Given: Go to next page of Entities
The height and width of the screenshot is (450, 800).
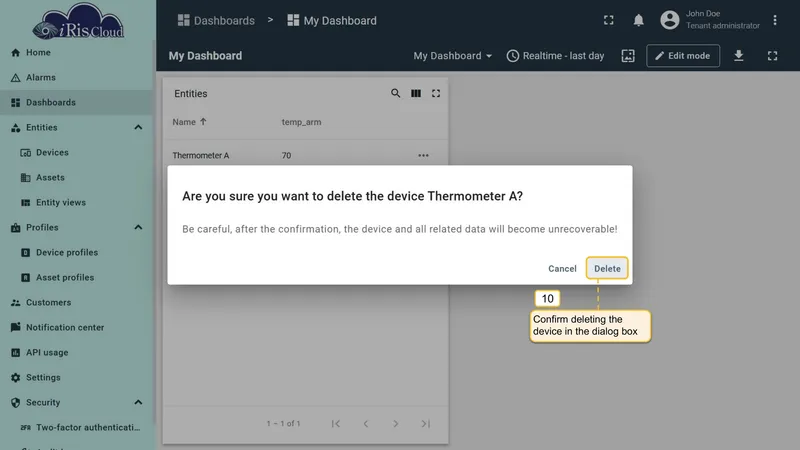Looking at the screenshot, I should (395, 423).
